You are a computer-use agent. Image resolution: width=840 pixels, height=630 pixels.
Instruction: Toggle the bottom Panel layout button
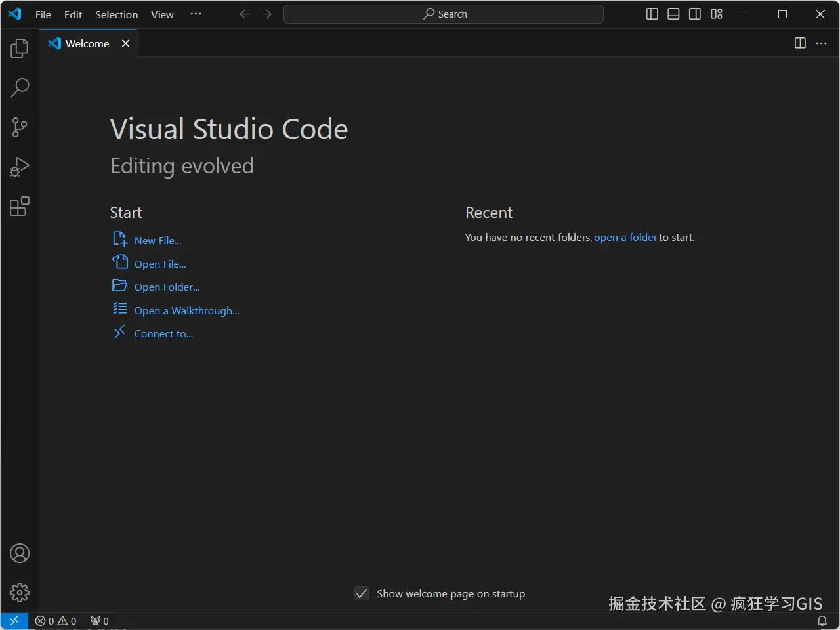click(673, 14)
